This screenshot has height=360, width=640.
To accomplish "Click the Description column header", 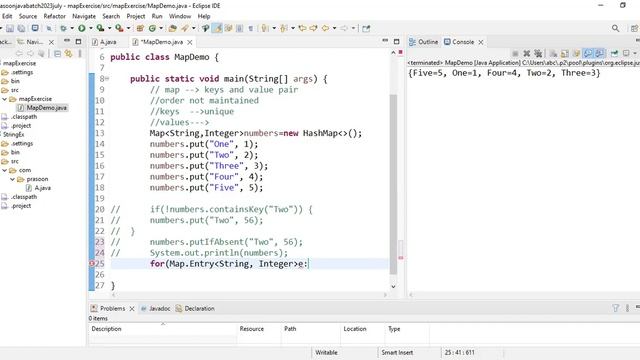I will (162, 329).
